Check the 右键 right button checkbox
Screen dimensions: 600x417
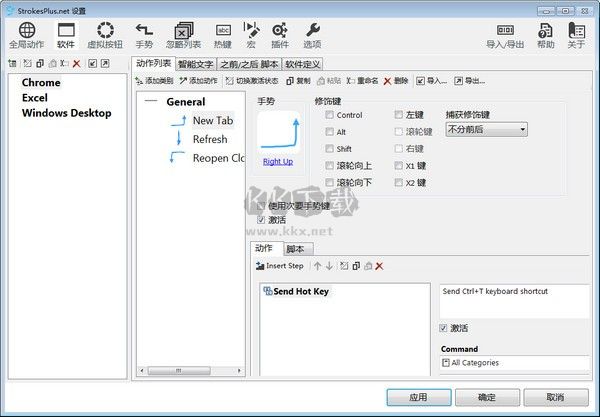pyautogui.click(x=399, y=148)
